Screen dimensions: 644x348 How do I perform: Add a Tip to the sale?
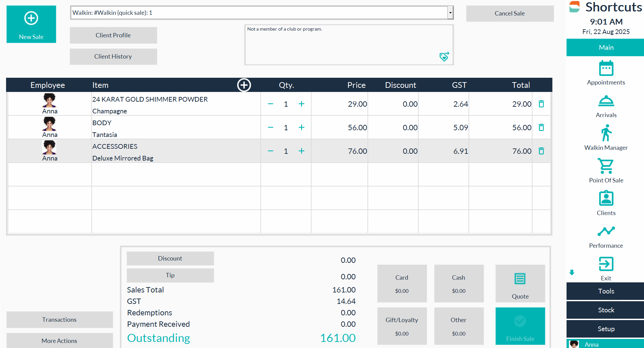coord(170,275)
